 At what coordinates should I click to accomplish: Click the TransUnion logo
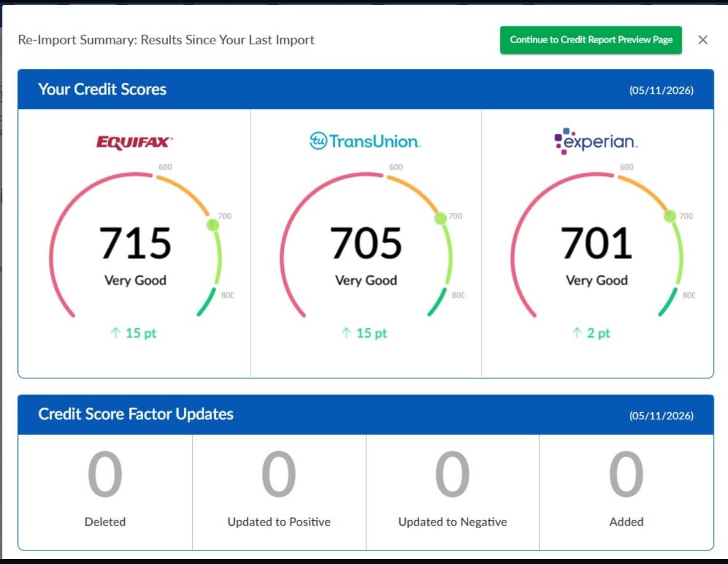coord(365,141)
